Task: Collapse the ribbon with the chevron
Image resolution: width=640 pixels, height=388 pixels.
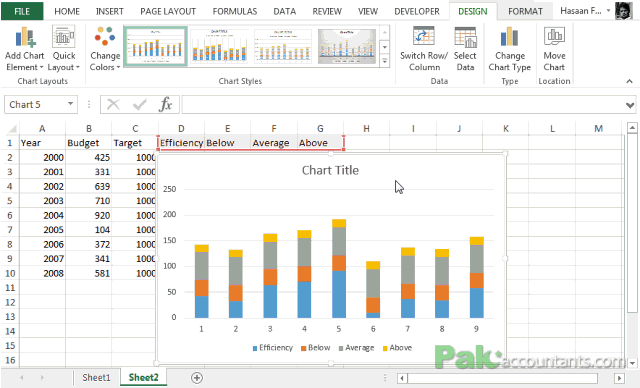Action: pyautogui.click(x=629, y=81)
